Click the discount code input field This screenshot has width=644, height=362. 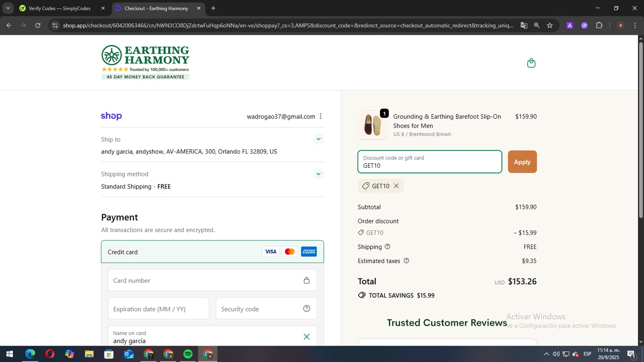[430, 162]
